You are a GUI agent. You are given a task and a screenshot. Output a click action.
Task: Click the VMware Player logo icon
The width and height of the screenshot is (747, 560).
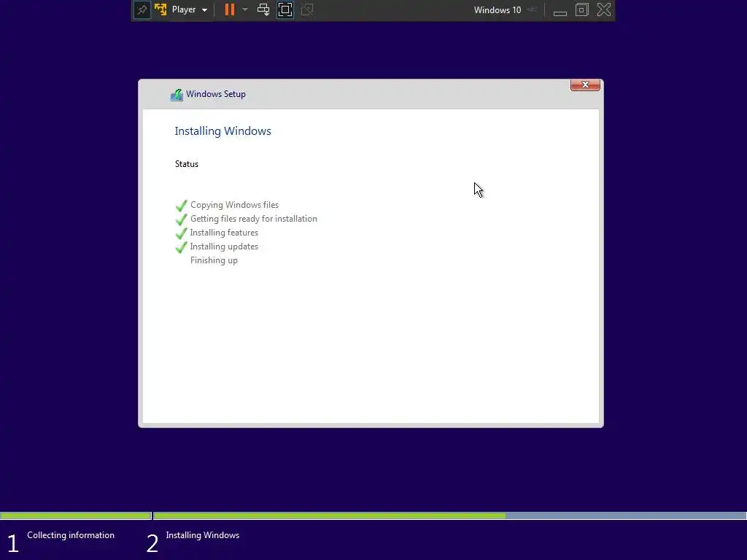click(x=160, y=9)
